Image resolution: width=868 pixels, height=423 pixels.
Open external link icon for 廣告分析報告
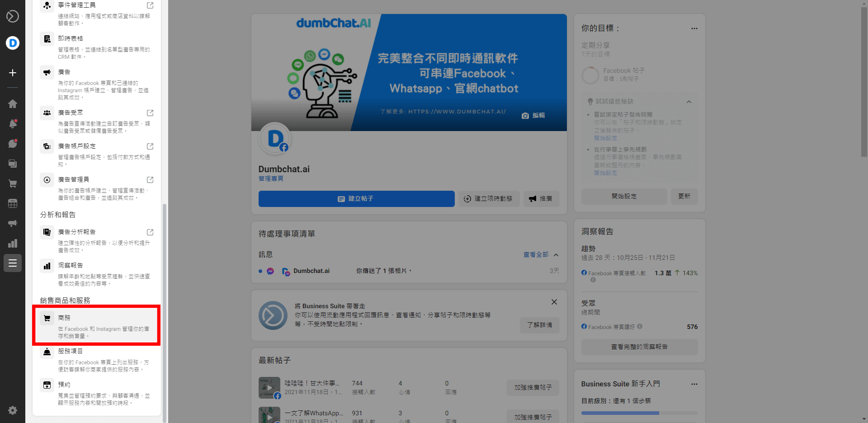pyautogui.click(x=150, y=232)
